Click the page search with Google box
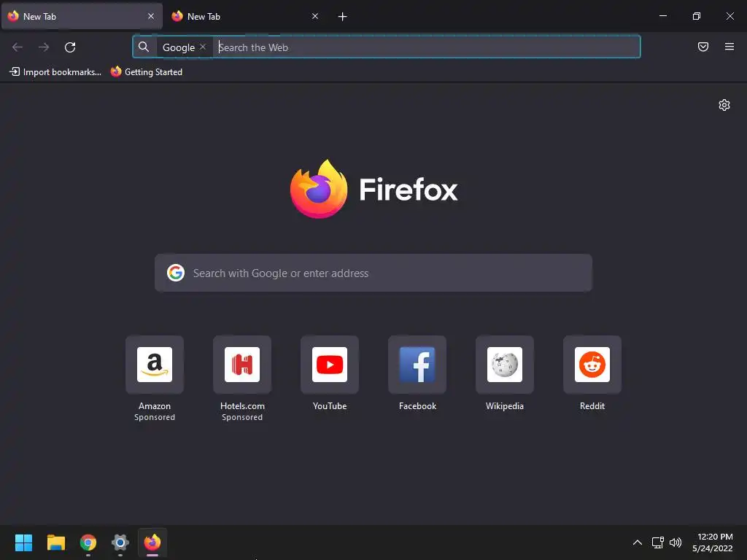 pos(373,273)
